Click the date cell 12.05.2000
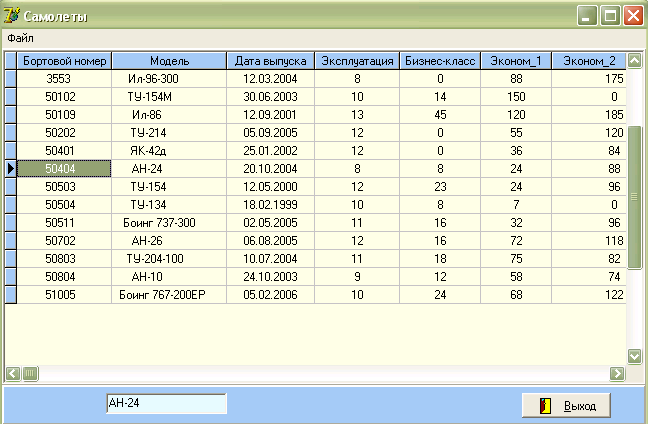Image resolution: width=648 pixels, height=424 pixels. (x=270, y=186)
